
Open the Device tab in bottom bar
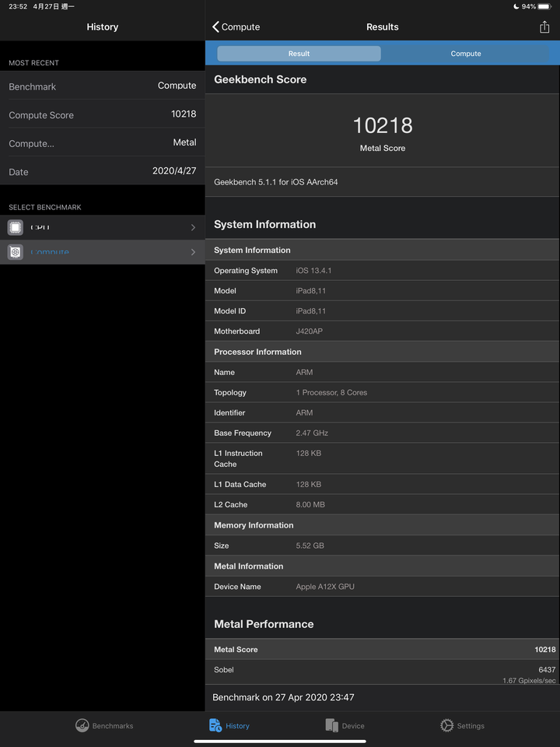(x=345, y=725)
